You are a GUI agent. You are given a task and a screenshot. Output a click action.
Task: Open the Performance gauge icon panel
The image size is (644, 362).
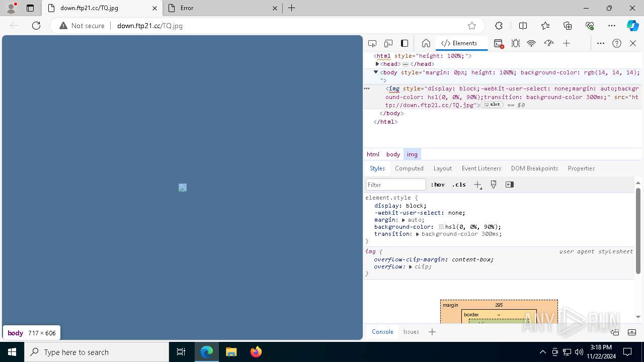tap(549, 43)
